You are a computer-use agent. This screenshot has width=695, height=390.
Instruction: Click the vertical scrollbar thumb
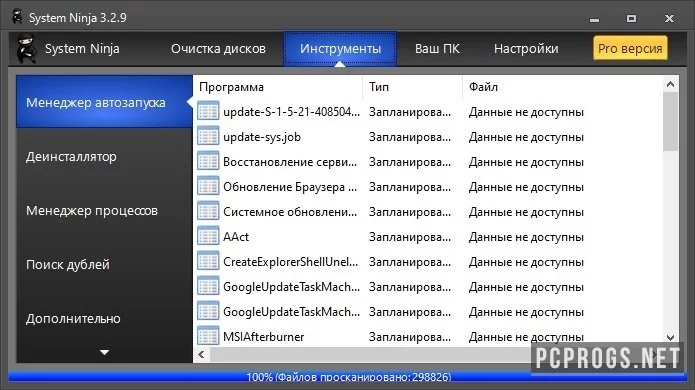point(671,121)
